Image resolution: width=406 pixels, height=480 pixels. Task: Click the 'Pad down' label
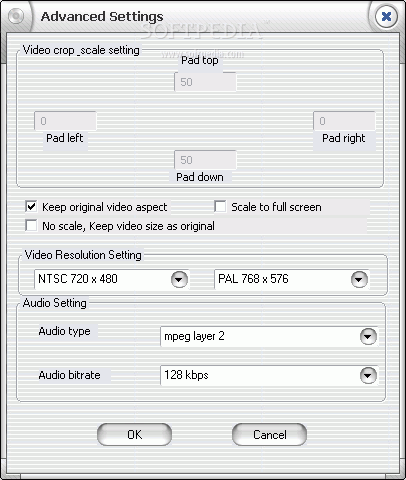[200, 177]
